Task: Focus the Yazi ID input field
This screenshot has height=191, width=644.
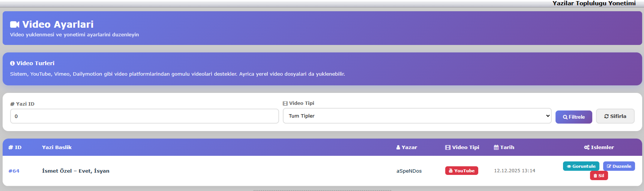Action: tap(144, 116)
